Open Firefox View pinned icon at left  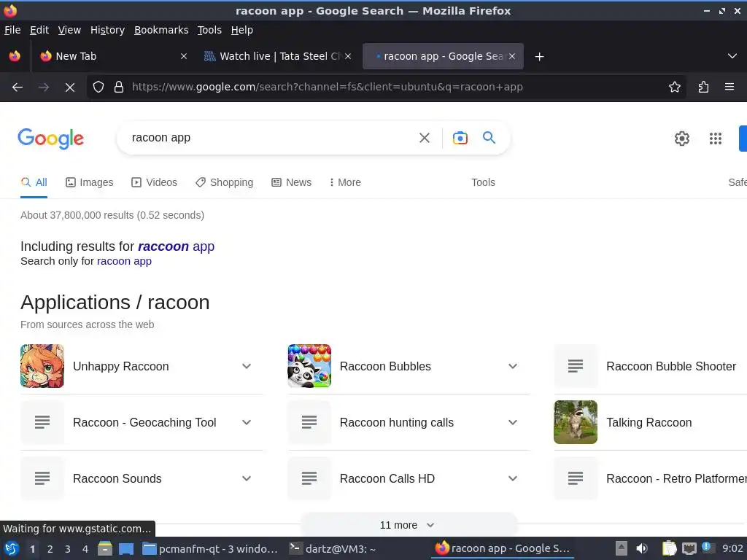[15, 56]
